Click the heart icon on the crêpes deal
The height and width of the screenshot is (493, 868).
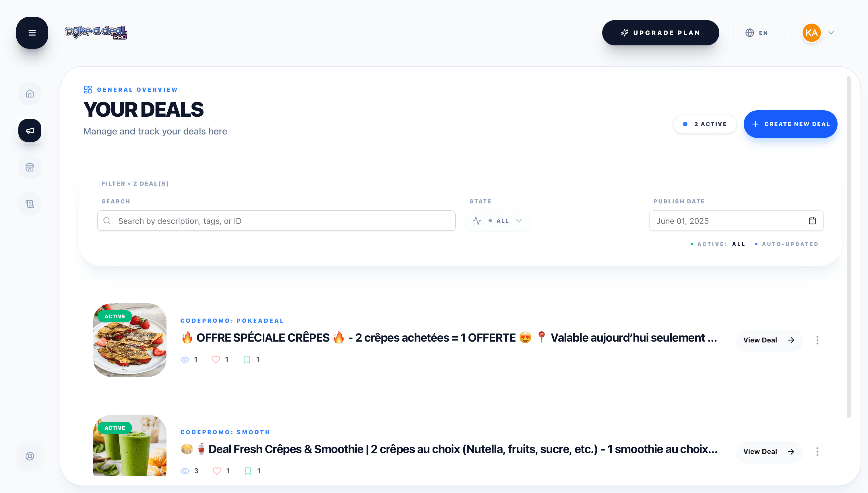coord(216,359)
